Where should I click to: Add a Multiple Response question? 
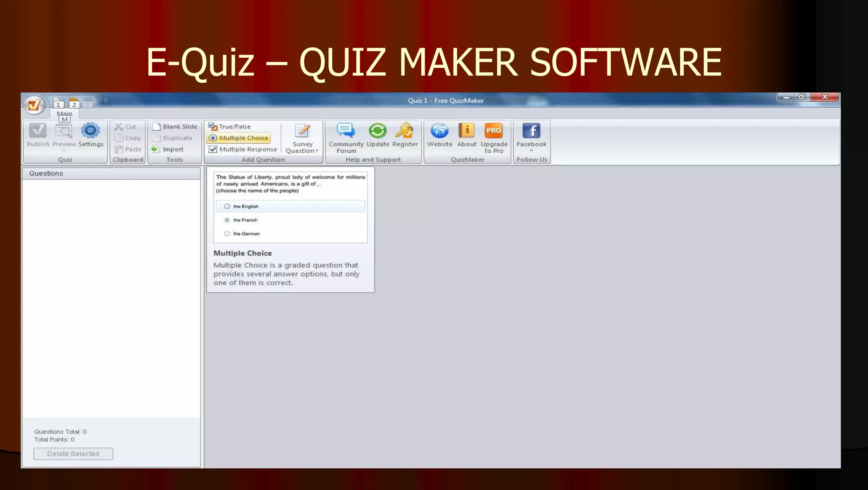[x=242, y=150]
